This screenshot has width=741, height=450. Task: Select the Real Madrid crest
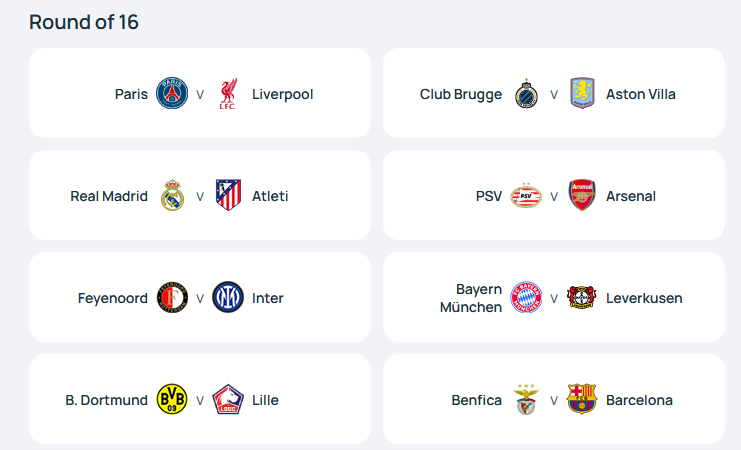tap(172, 195)
